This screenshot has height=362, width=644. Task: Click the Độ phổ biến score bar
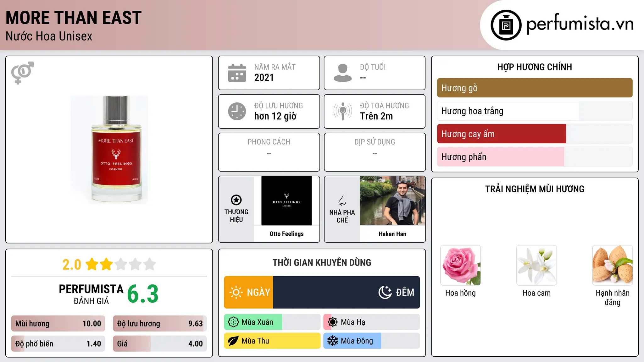pos(58,344)
